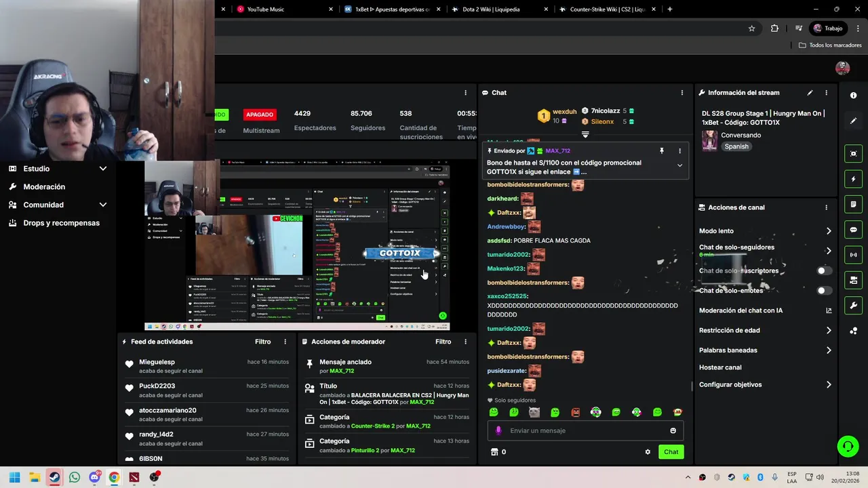
Task: Open Chat de solo-seguidores options arrow
Action: click(829, 251)
